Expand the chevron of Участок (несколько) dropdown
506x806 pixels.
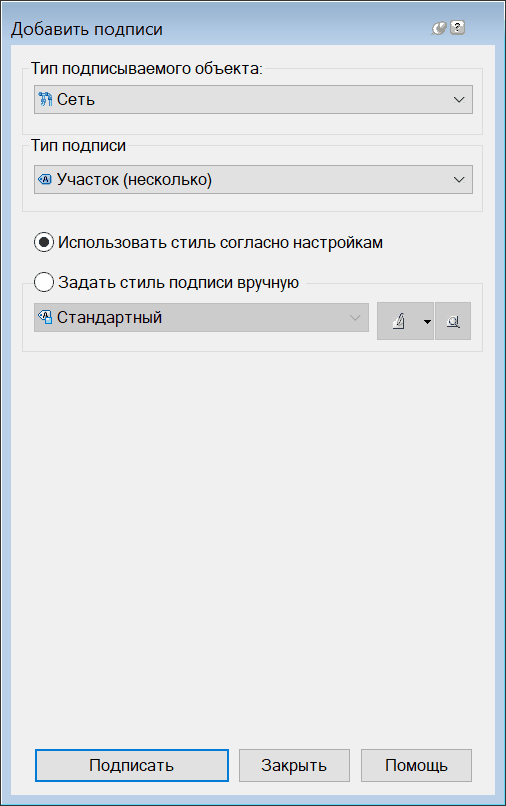click(x=459, y=179)
